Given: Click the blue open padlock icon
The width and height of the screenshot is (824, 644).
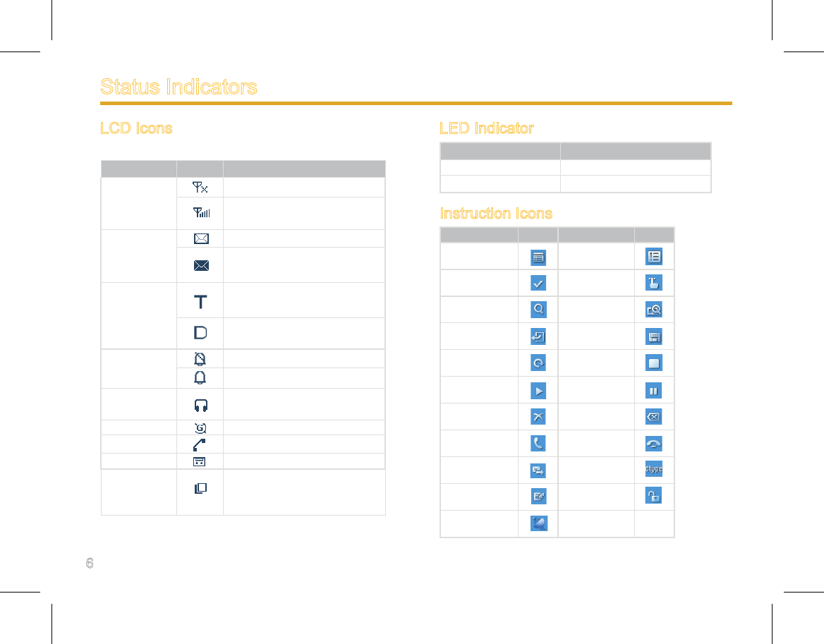Looking at the screenshot, I should click(654, 495).
